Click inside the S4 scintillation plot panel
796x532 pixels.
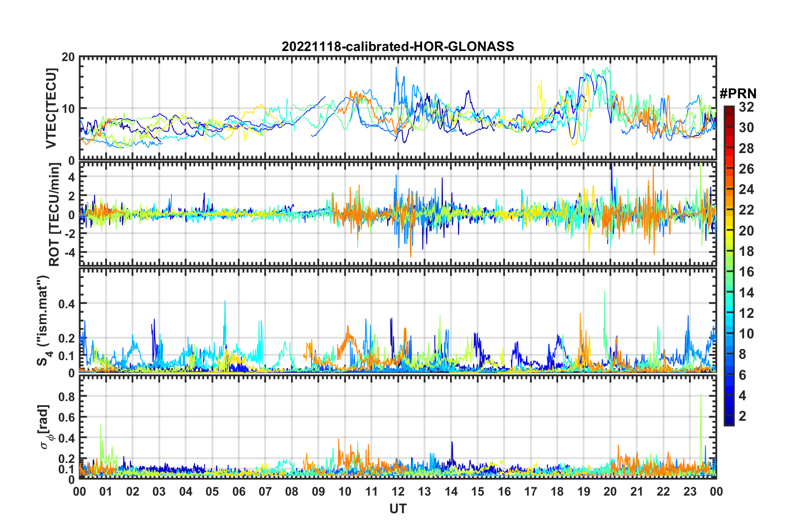tap(398, 320)
